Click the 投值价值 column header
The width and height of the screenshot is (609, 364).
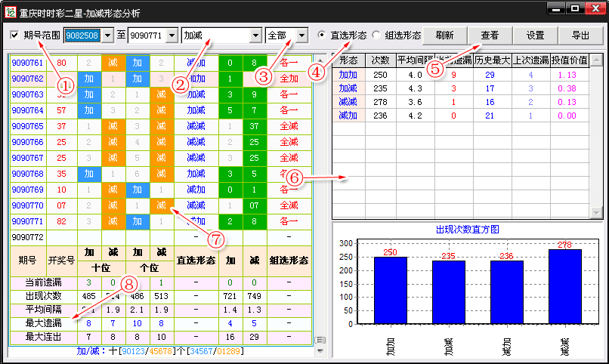pyautogui.click(x=568, y=60)
